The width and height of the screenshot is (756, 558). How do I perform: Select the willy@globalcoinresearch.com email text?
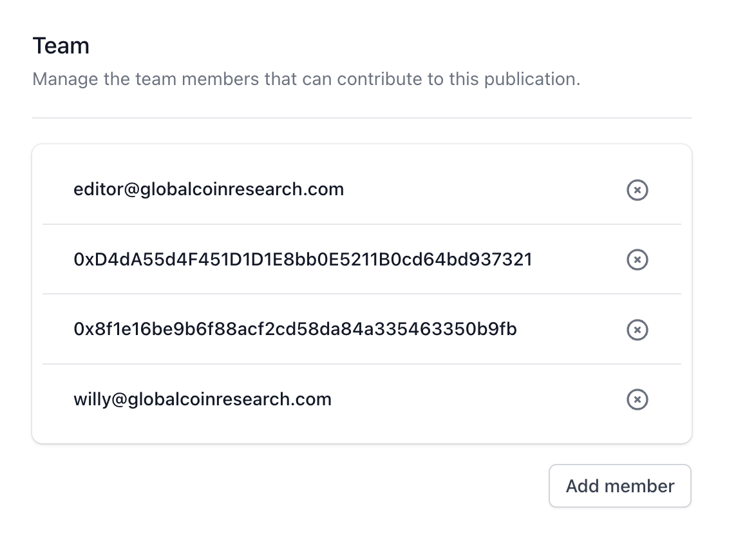pyautogui.click(x=202, y=399)
